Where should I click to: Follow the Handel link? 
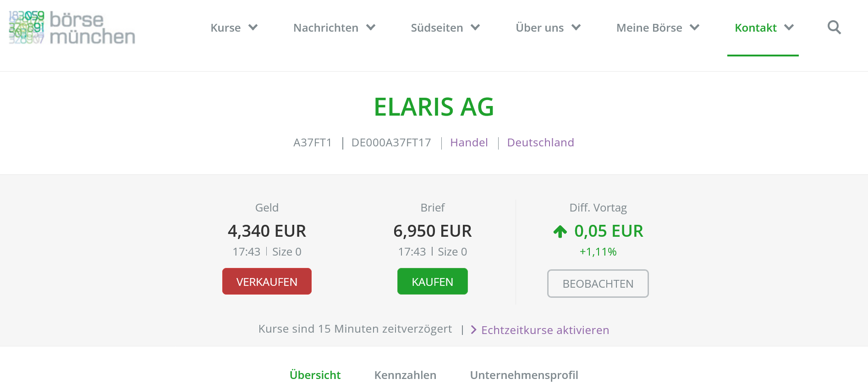click(x=469, y=143)
